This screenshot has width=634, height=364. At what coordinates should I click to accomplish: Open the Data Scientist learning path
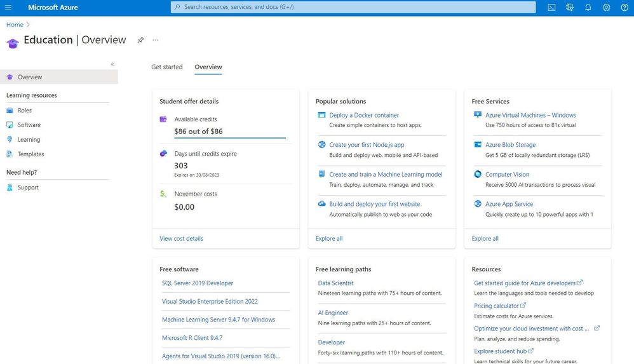(335, 283)
